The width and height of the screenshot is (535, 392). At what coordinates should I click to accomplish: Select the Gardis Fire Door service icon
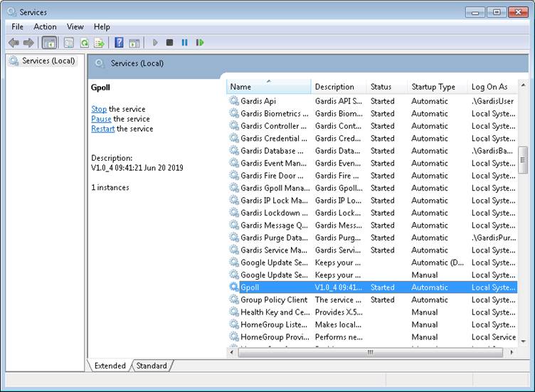234,175
